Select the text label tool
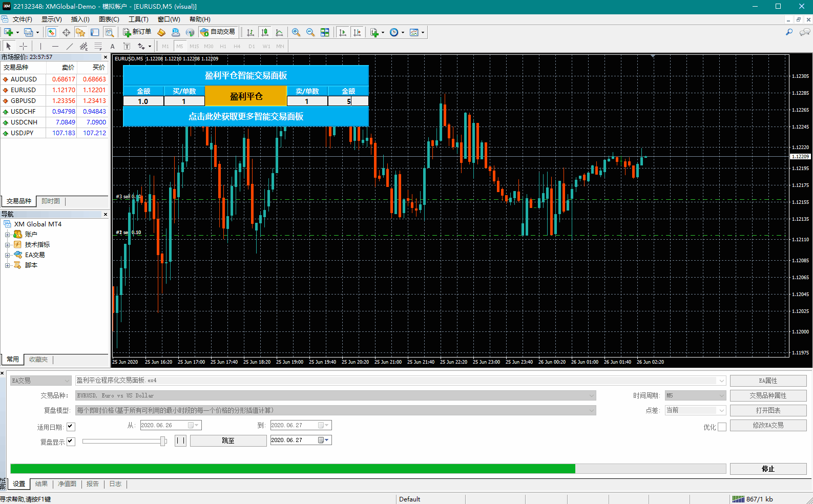 113,46
